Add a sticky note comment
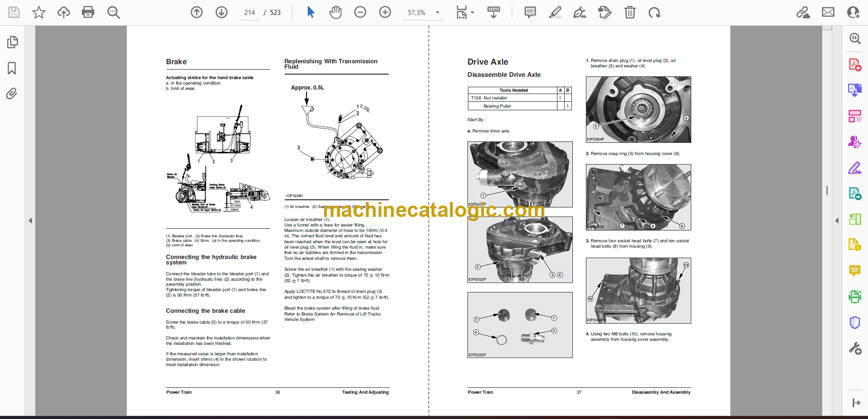The image size is (868, 419). (x=530, y=12)
